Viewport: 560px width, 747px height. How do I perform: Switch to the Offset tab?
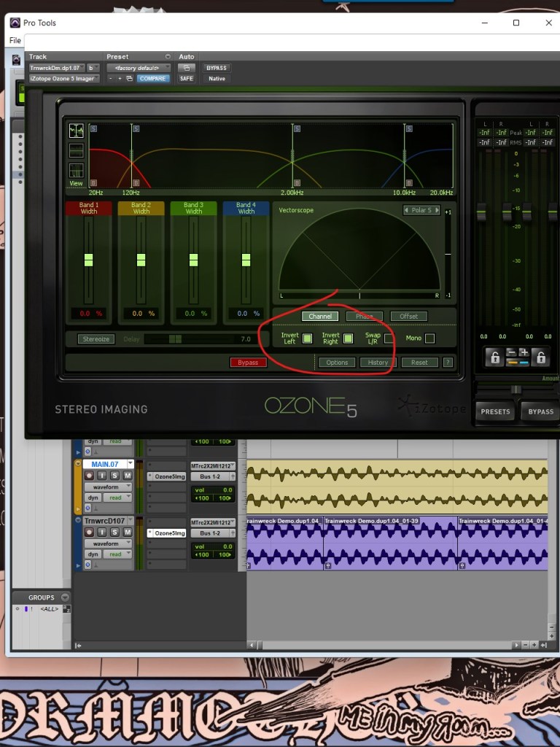pos(408,317)
